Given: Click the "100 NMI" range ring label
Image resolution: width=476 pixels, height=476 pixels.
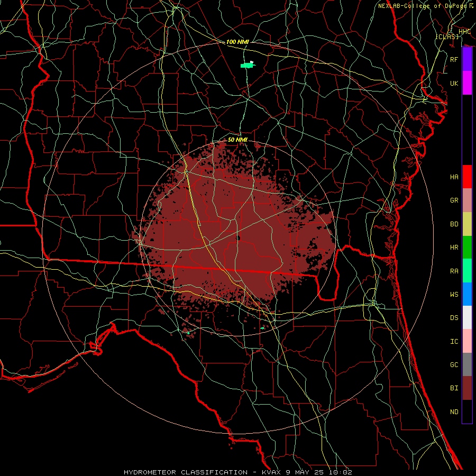Looking at the screenshot, I should [237, 42].
